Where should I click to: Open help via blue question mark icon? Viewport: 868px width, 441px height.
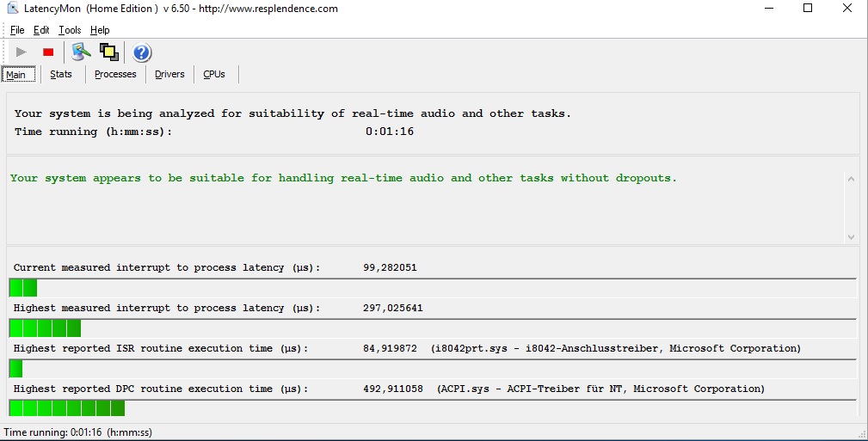pyautogui.click(x=142, y=52)
